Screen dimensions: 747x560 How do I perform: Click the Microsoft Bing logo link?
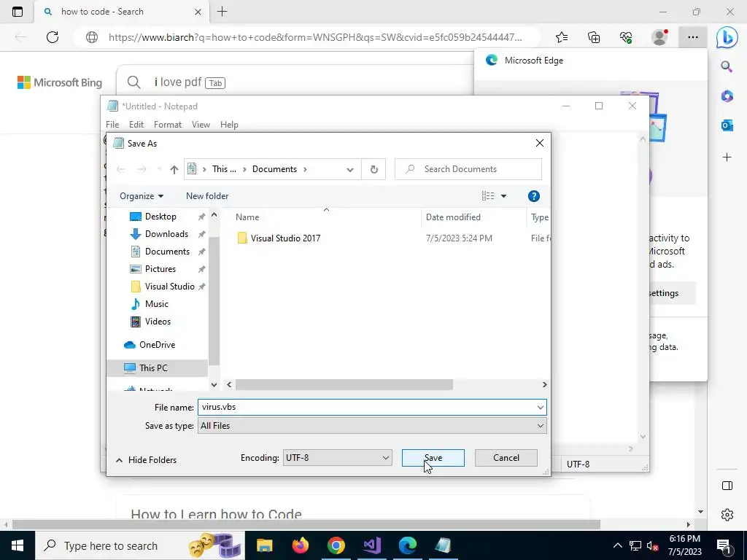(x=60, y=82)
